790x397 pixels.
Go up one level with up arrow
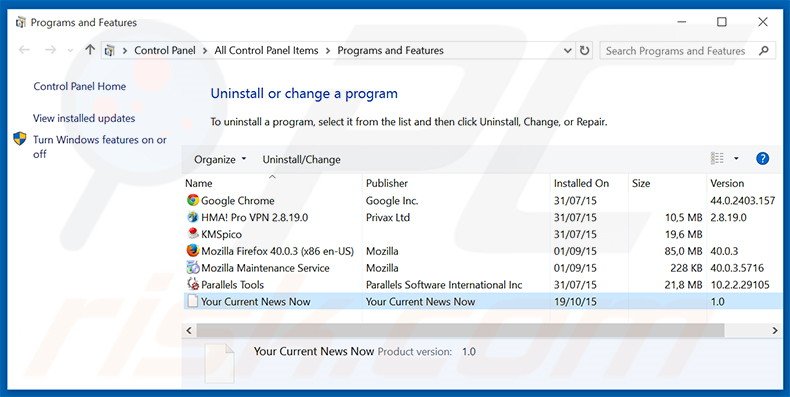(90, 50)
